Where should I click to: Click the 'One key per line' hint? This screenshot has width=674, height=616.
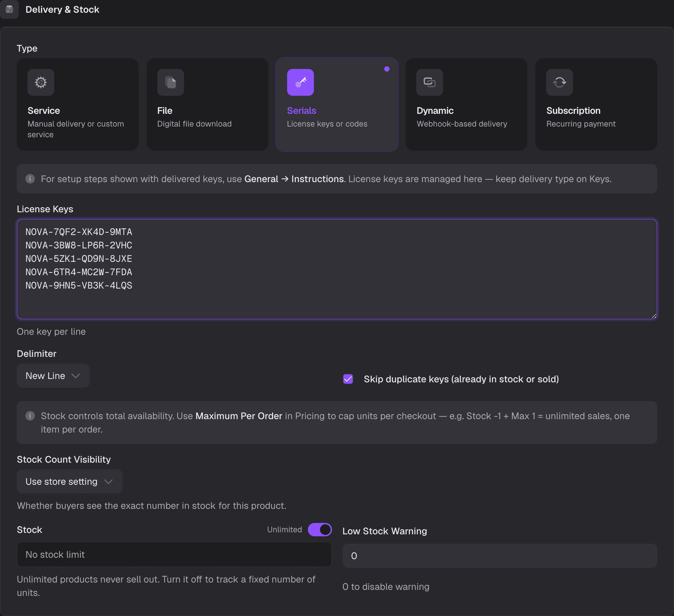coord(51,331)
